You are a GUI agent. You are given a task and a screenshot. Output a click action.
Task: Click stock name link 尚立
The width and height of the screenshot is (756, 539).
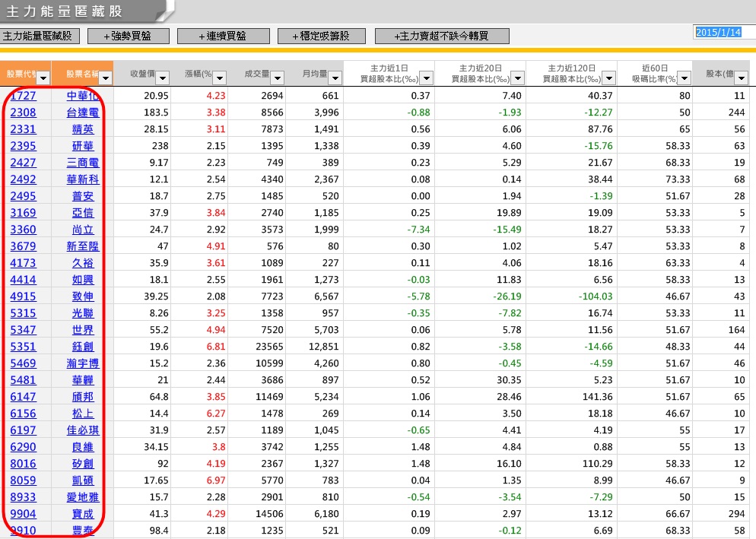(83, 230)
